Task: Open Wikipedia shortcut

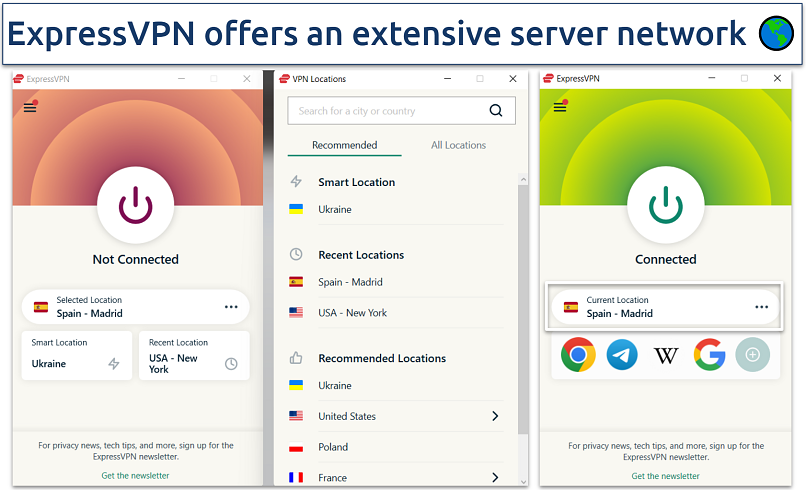Action: pos(666,355)
